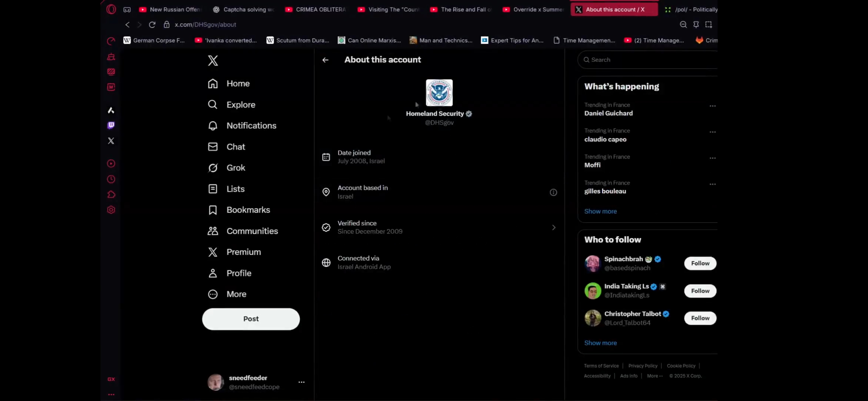Open more options for Daniel Guichard trend
The height and width of the screenshot is (401, 868).
tap(712, 106)
